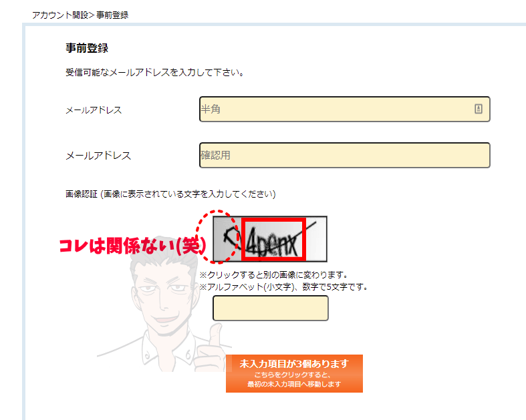Select the 事前登録 breadcrumb at top
This screenshot has height=420, width=526.
point(112,15)
